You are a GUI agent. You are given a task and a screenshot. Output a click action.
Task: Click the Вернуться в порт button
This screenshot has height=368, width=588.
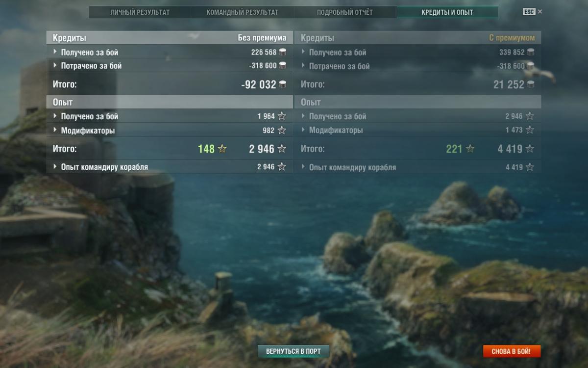[x=294, y=351]
